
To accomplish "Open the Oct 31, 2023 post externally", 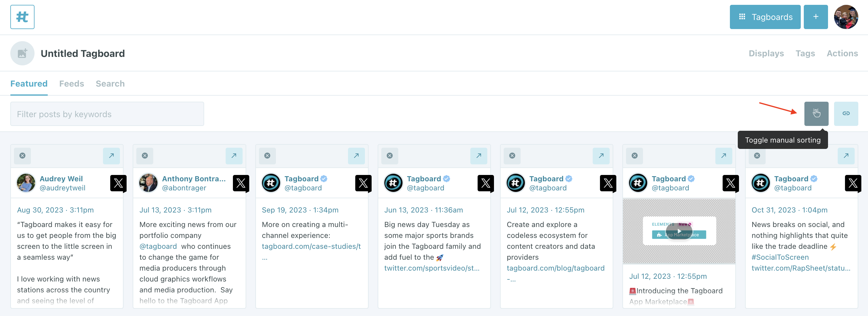I will coord(846,156).
